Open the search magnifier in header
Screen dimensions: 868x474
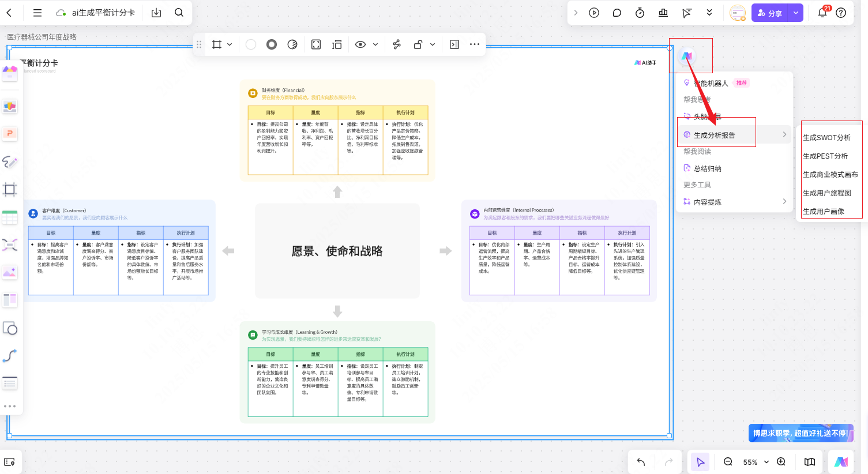(179, 12)
